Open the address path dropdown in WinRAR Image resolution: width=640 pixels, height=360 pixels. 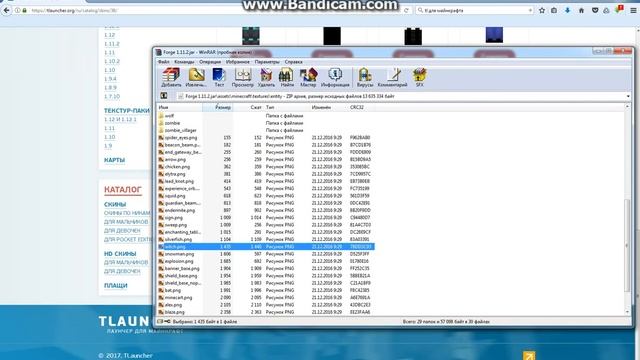coord(628,96)
